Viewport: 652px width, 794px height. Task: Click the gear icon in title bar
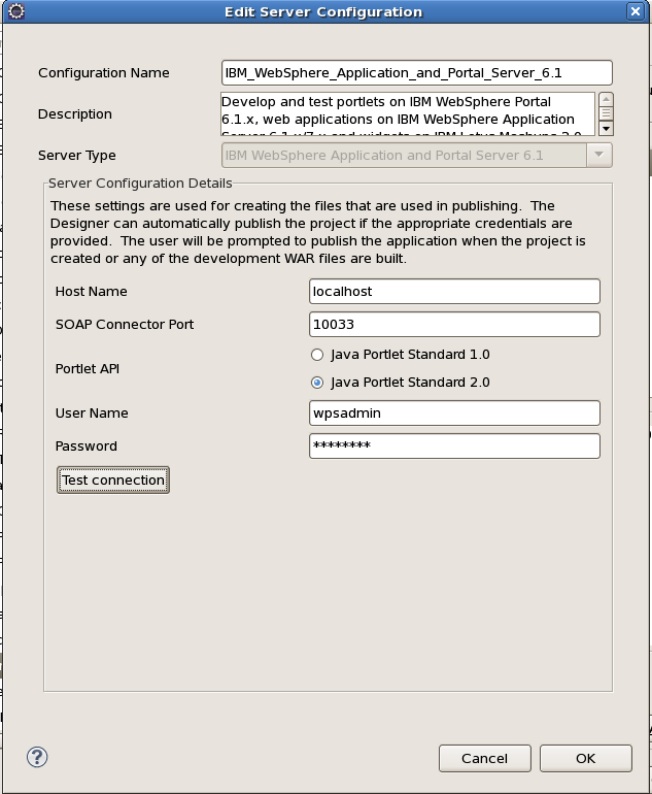tap(17, 11)
